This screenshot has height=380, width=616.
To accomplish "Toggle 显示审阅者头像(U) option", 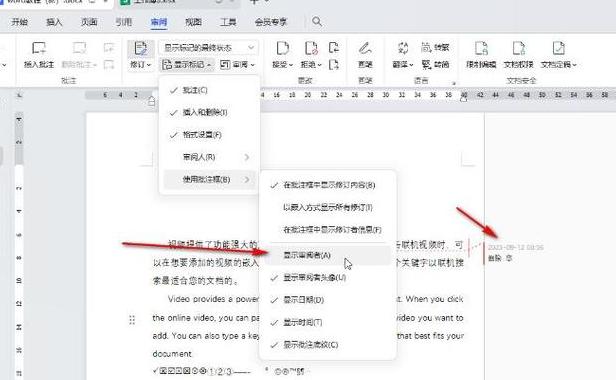I will [x=328, y=278].
